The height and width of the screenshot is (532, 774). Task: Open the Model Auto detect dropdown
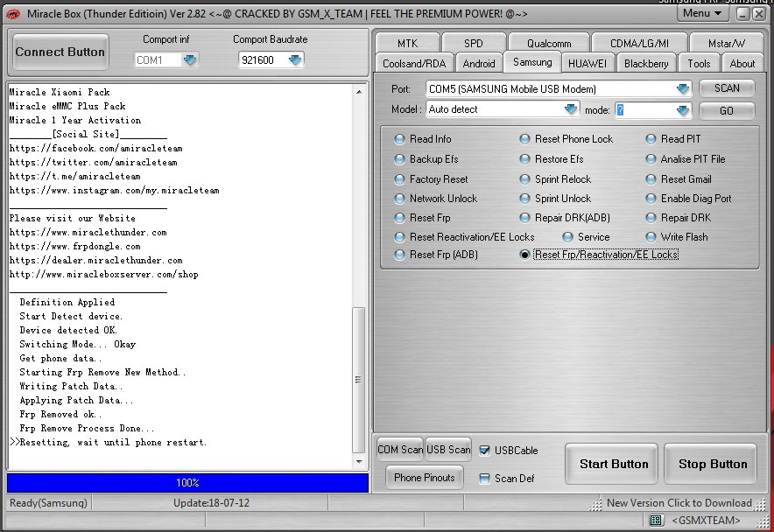click(571, 109)
